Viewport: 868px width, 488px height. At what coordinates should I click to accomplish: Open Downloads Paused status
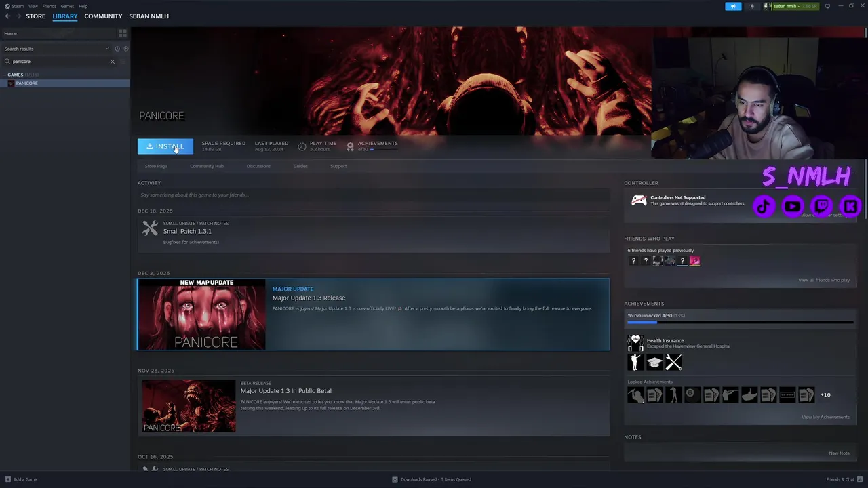tap(432, 479)
